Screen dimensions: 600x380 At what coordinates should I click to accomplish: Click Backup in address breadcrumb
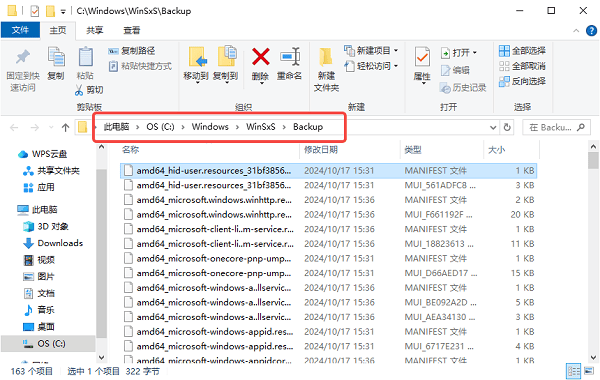(308, 127)
